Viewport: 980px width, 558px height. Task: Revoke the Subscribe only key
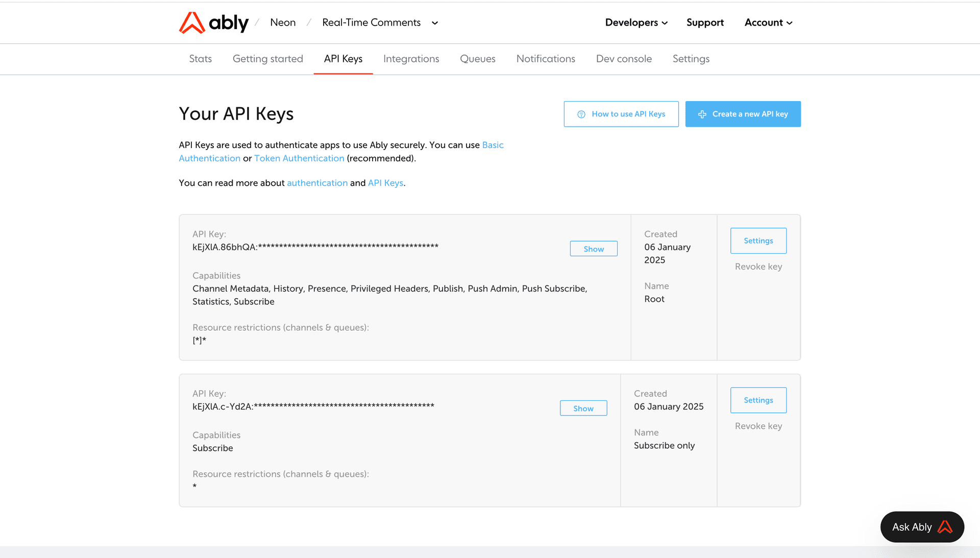coord(758,426)
